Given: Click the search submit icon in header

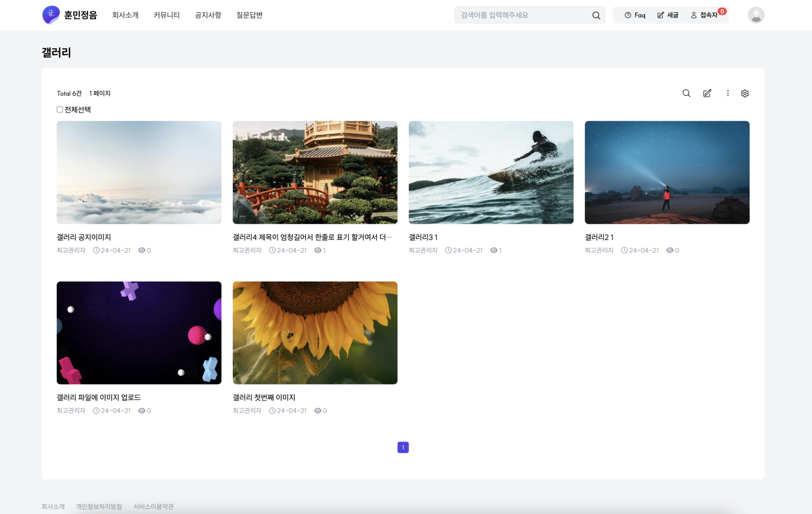Looking at the screenshot, I should [596, 15].
